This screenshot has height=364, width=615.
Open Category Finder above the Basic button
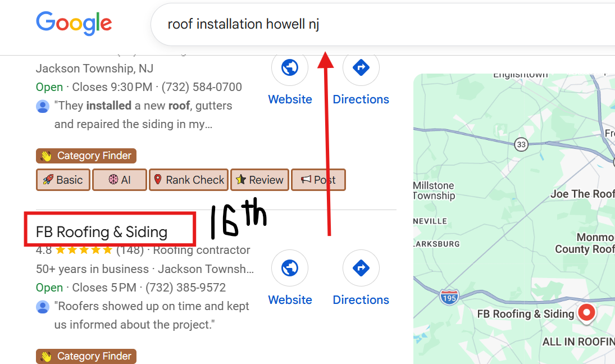[86, 156]
